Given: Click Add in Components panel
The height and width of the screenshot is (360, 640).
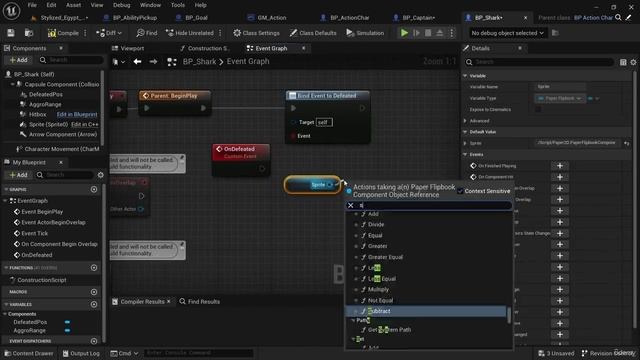Looking at the screenshot, I should [18, 60].
